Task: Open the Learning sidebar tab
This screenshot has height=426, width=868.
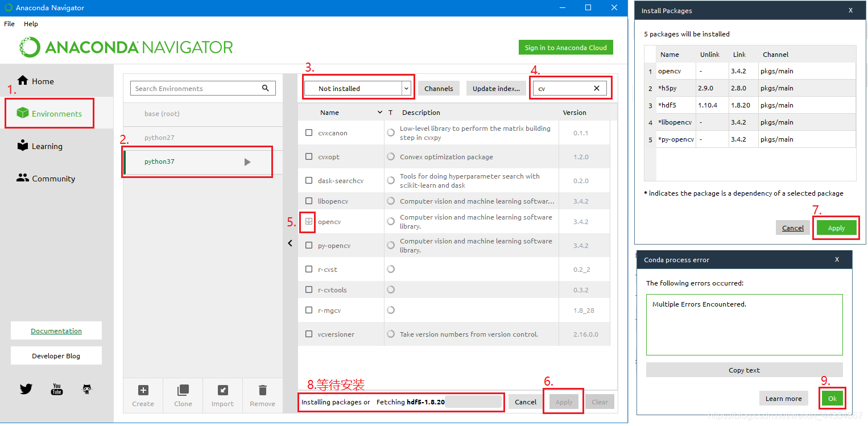Action: 40,146
